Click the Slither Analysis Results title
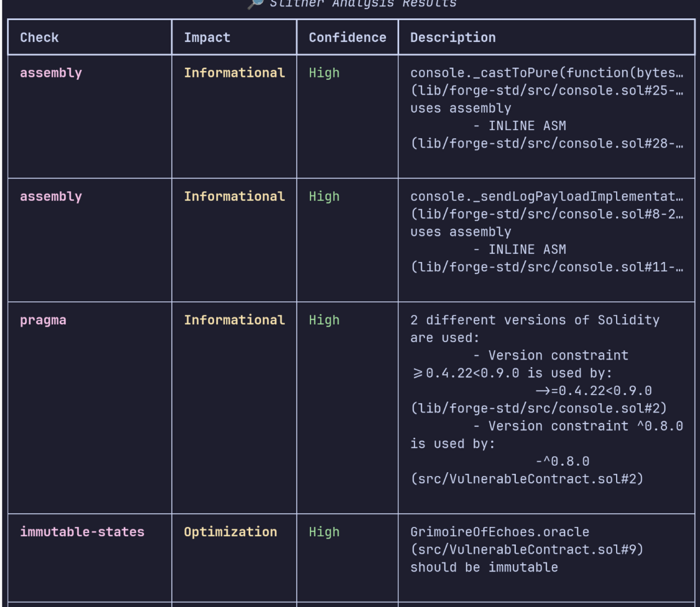This screenshot has width=700, height=607. (x=363, y=4)
